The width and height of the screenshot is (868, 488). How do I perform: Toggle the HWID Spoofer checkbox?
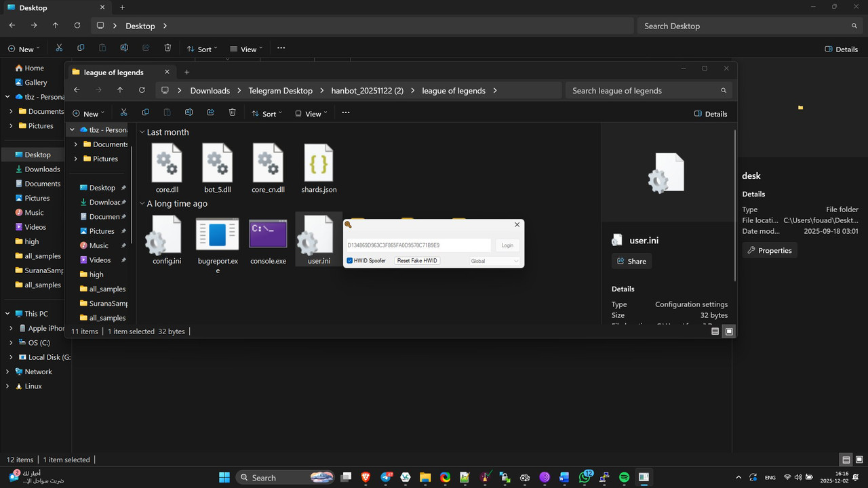click(x=350, y=261)
